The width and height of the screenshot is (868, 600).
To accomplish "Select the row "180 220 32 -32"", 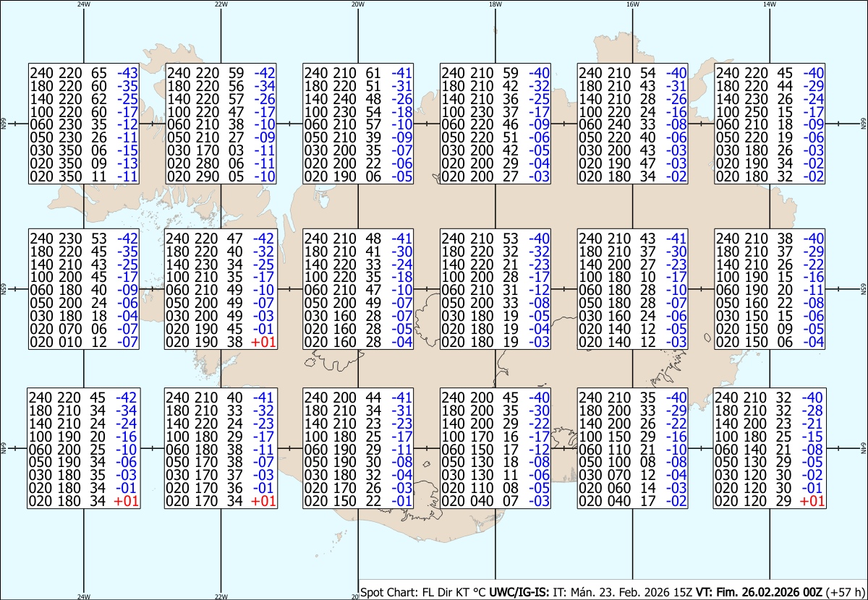I will pyautogui.click(x=496, y=252).
